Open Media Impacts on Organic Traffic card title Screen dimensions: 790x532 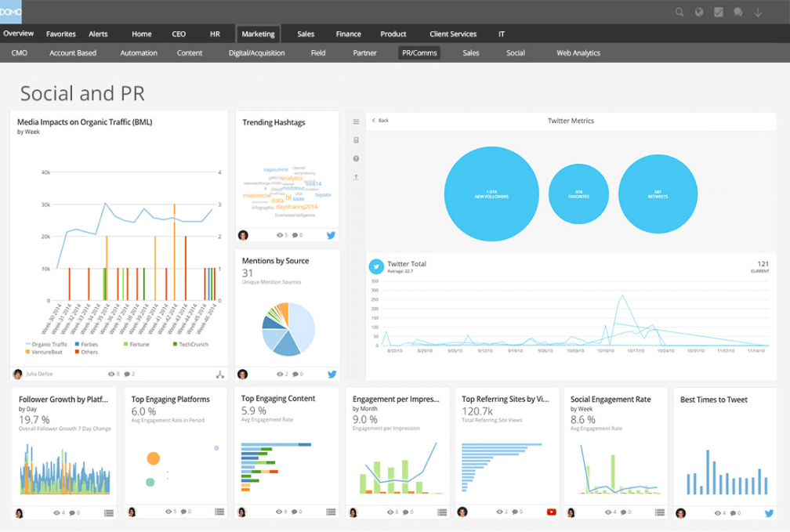click(85, 122)
